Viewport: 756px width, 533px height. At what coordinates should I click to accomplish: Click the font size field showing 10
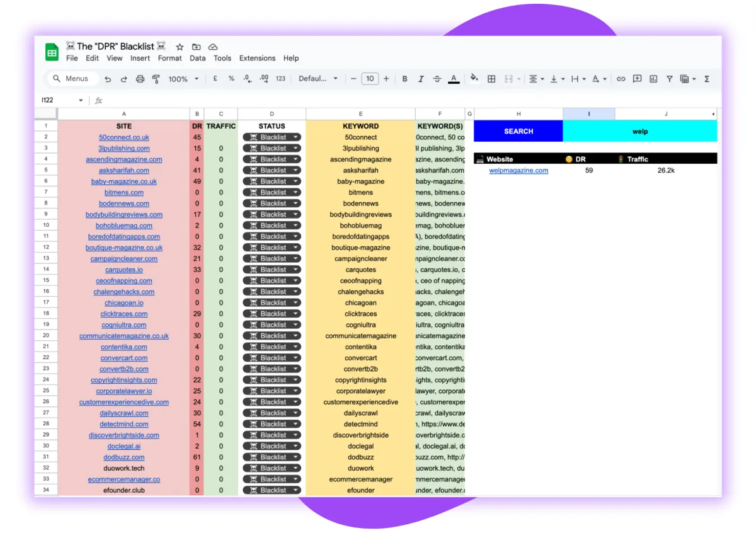370,79
